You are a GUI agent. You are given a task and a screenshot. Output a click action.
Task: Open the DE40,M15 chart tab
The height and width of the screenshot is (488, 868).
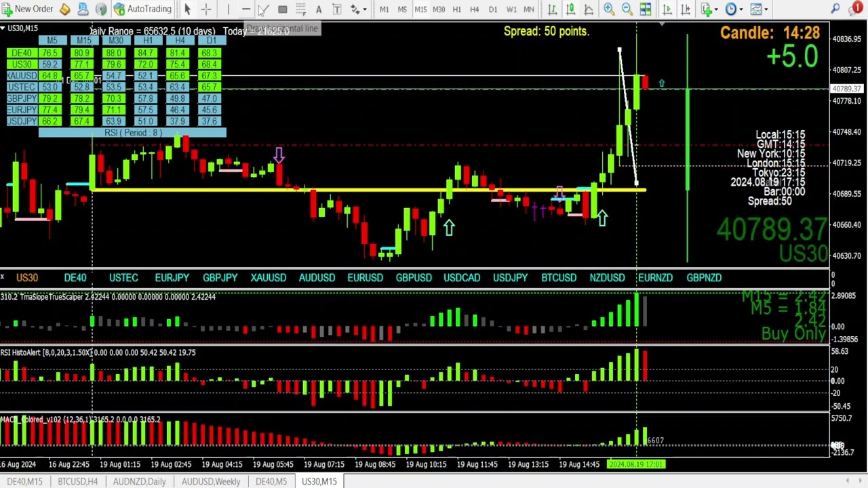pyautogui.click(x=24, y=481)
